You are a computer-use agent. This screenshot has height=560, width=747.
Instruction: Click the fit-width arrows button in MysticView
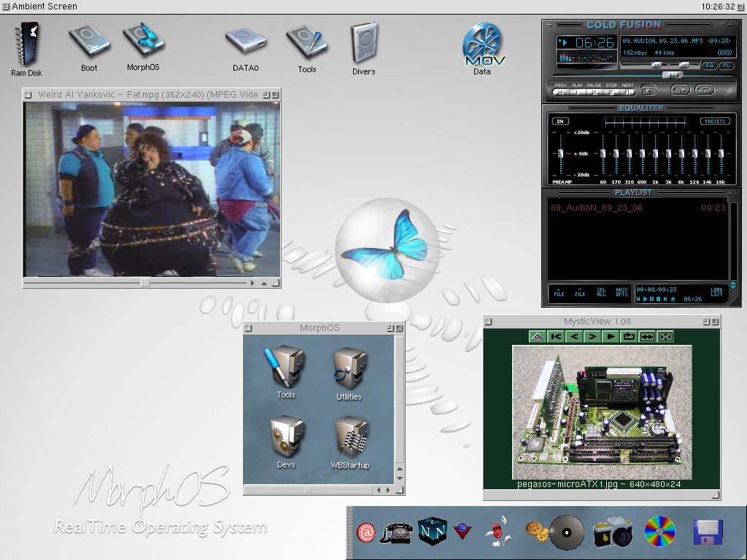tap(647, 337)
